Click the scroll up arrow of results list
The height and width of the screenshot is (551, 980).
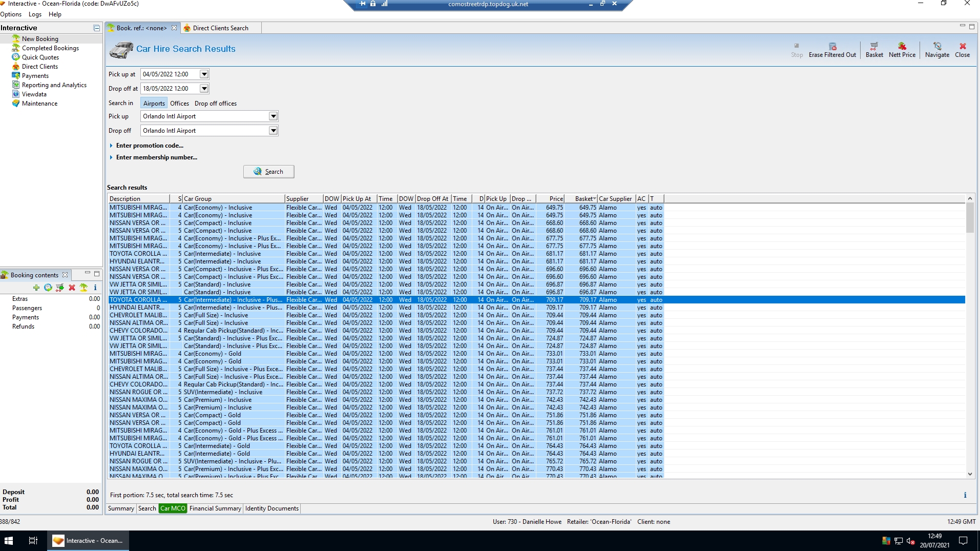[970, 198]
